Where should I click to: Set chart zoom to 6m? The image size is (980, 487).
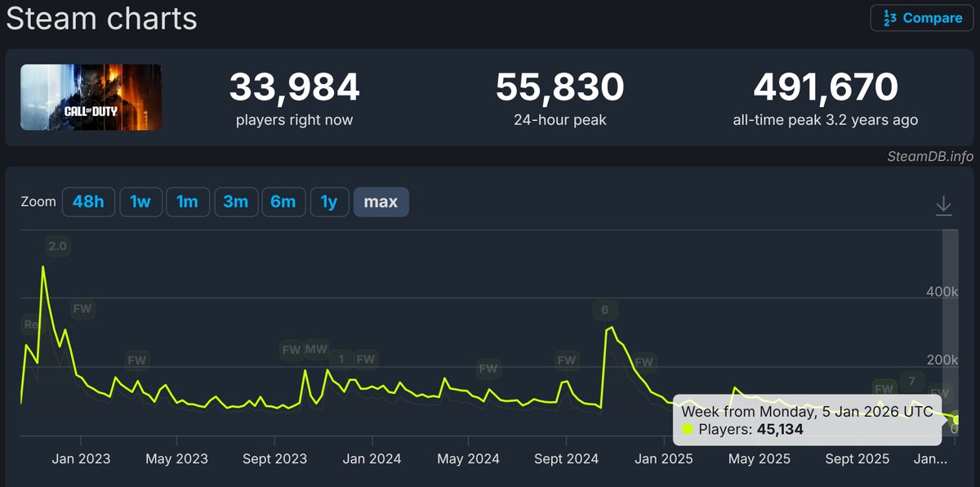[x=283, y=202]
